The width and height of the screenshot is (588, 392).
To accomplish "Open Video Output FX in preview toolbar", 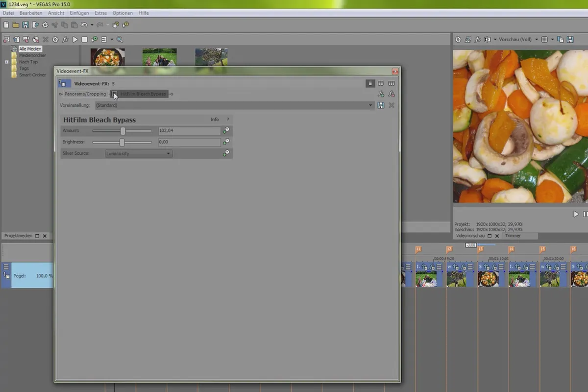I will (x=478, y=39).
